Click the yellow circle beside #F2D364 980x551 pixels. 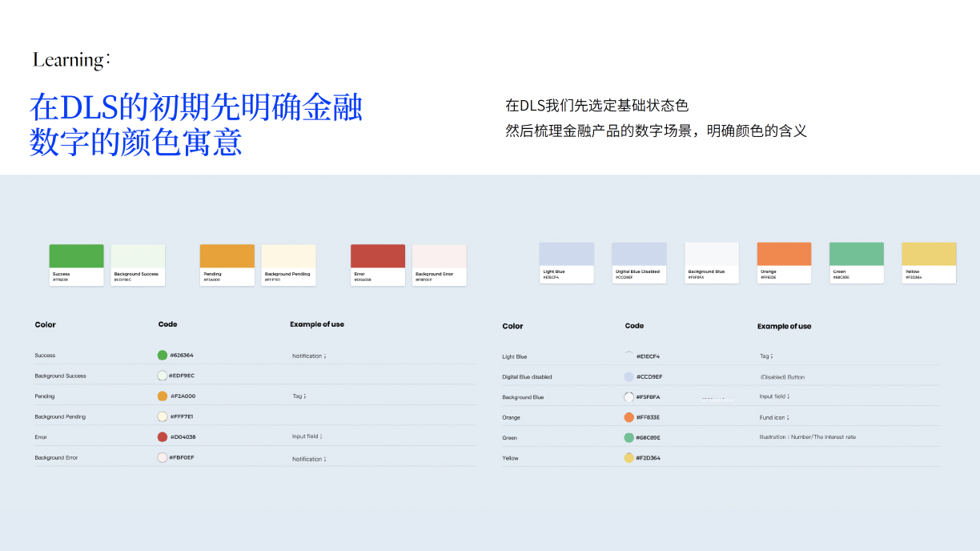click(x=629, y=458)
